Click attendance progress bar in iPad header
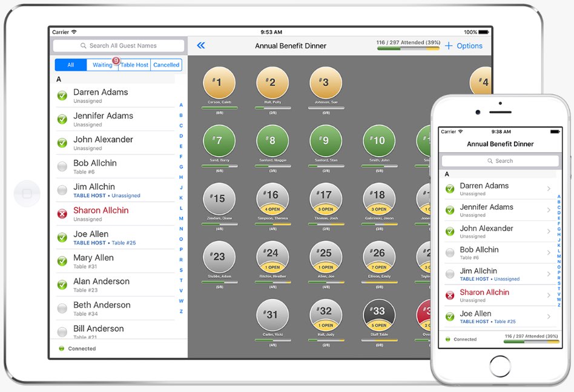The height and width of the screenshot is (392, 574). (x=408, y=48)
